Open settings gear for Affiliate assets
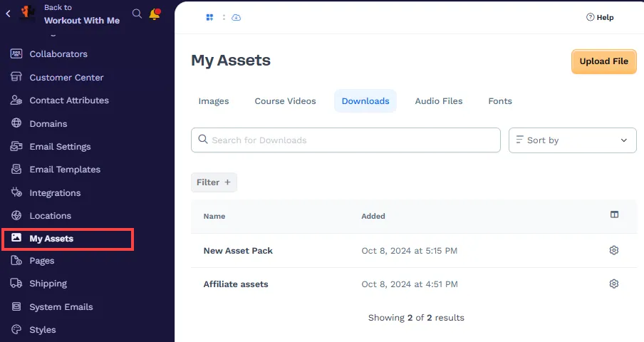The width and height of the screenshot is (644, 342). [614, 284]
